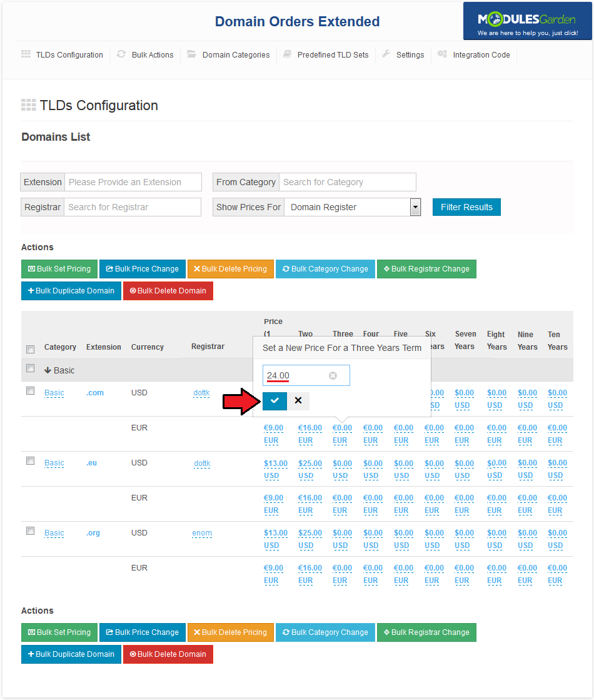Screen dimensions: 594x700
Task: Click the top Bulk Registrar Change button
Action: tap(426, 269)
